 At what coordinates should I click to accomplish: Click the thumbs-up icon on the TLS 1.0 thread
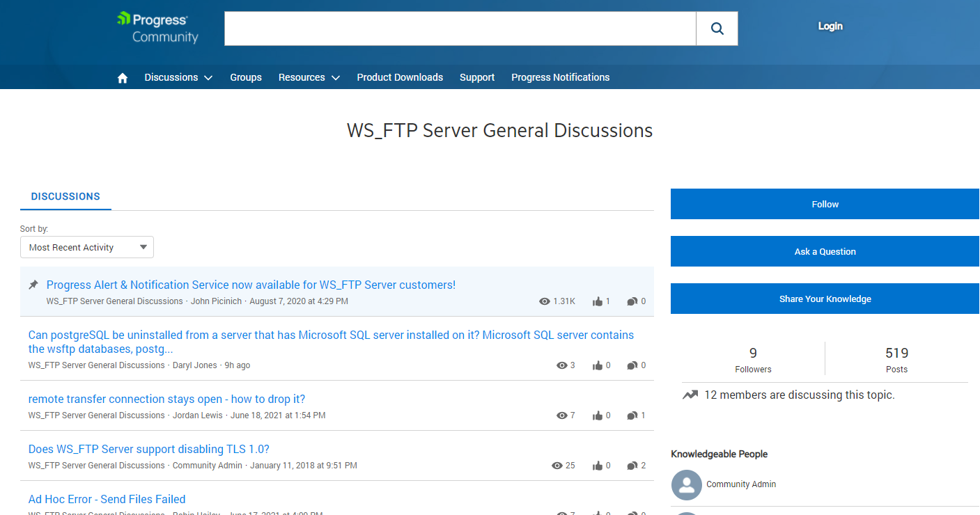(x=598, y=465)
